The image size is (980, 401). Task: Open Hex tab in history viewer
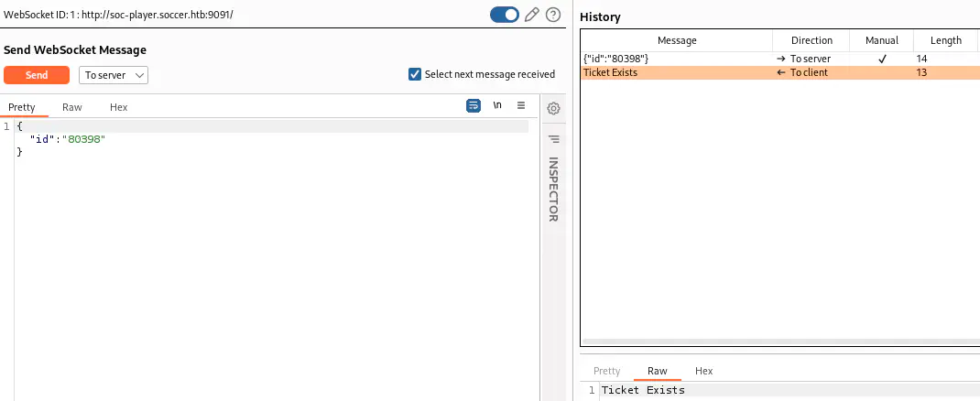(x=703, y=371)
